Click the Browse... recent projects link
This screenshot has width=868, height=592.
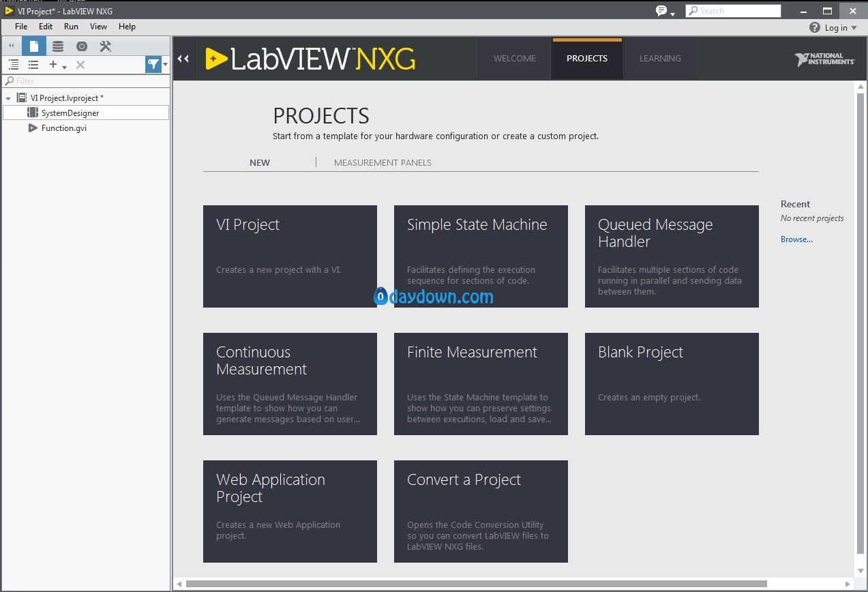coord(796,239)
